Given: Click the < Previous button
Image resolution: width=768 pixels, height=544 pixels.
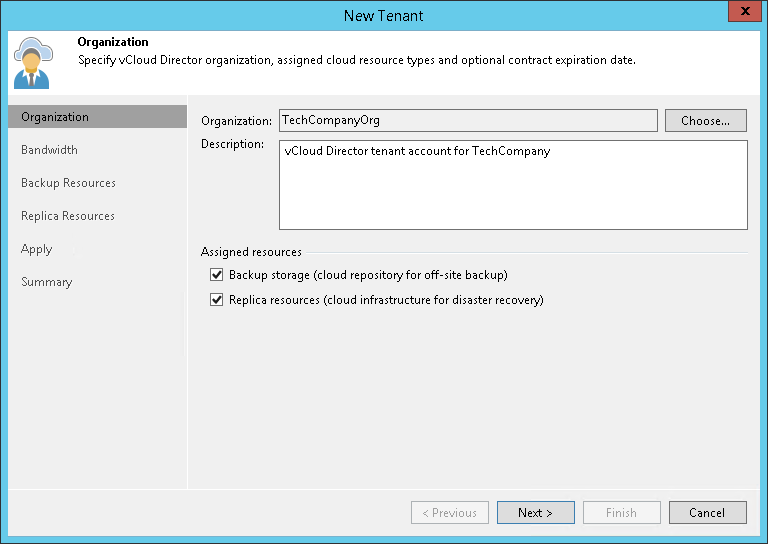Looking at the screenshot, I should pos(450,513).
